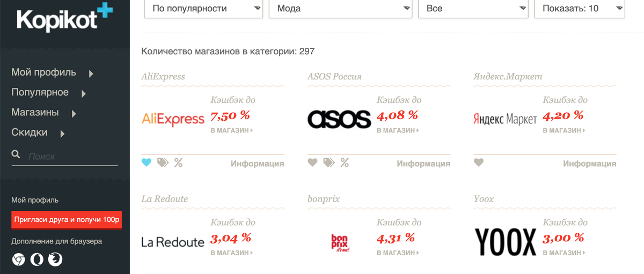644x274 pixels.
Task: Expand the 'Магазины' sidebar menu
Action: point(43,113)
